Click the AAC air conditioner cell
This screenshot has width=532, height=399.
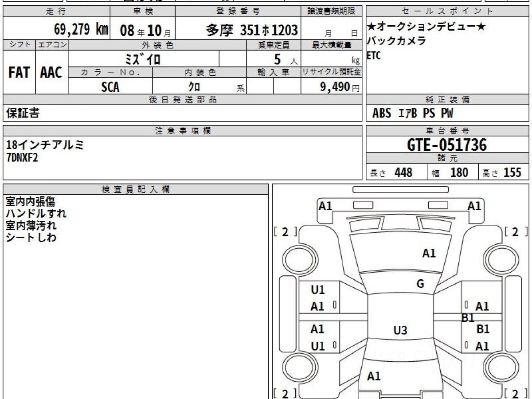coord(51,73)
